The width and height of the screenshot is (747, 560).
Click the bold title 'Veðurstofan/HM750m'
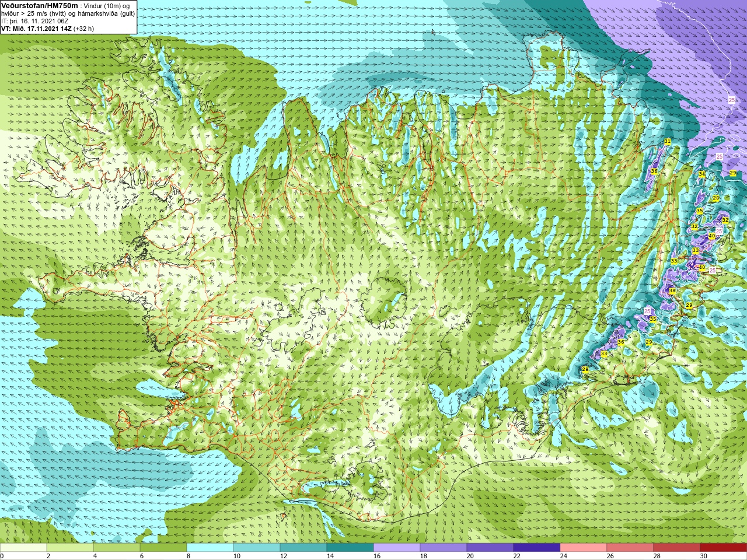(x=39, y=5)
